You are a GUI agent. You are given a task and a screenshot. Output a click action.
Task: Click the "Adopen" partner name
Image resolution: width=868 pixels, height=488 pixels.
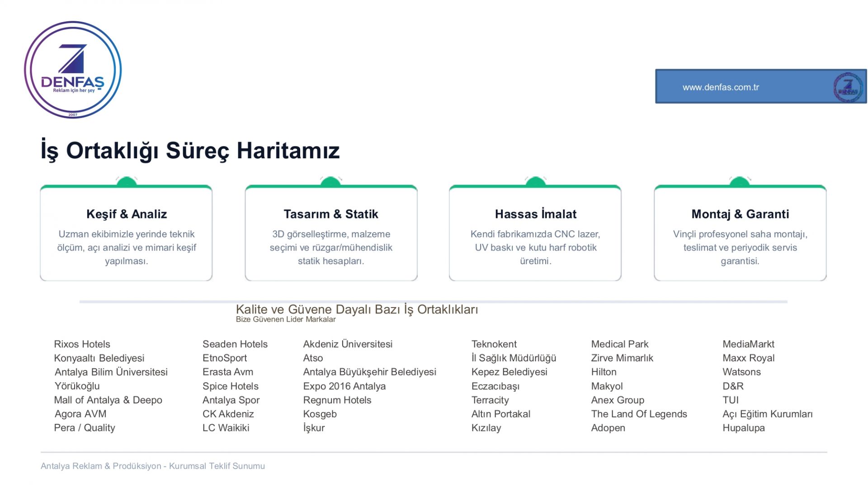coord(608,428)
